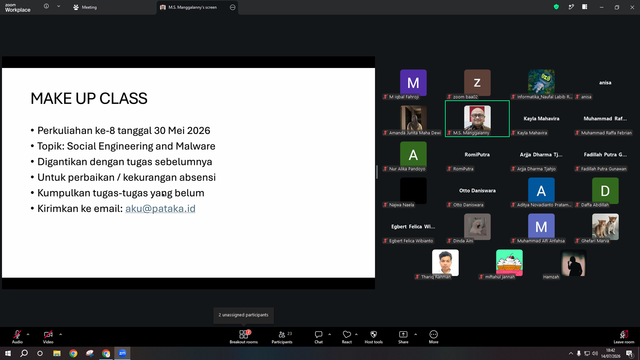
Task: Select Thariq Rahman participant tile
Action: 445,264
